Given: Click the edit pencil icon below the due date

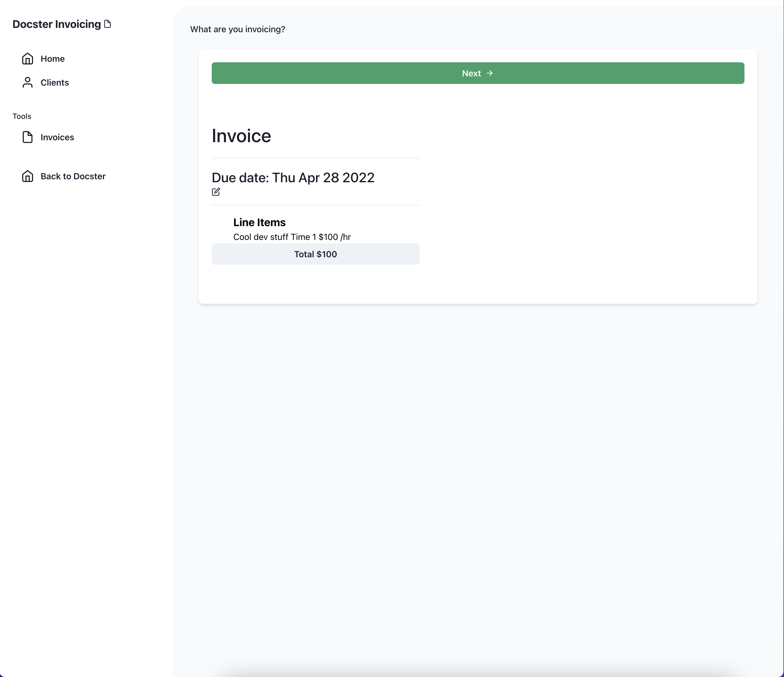Looking at the screenshot, I should tap(216, 192).
